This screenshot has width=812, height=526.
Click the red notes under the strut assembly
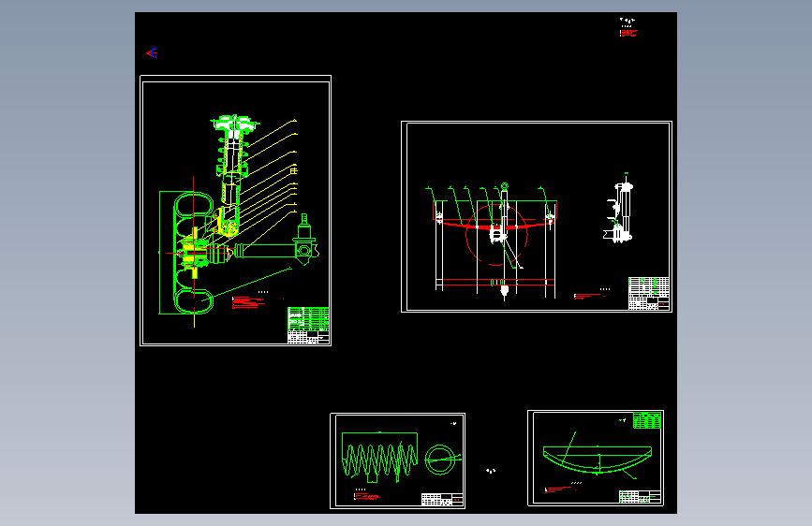click(x=248, y=302)
